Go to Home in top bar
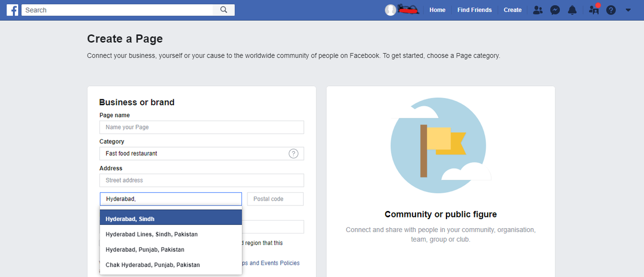This screenshot has height=277, width=644. (437, 10)
